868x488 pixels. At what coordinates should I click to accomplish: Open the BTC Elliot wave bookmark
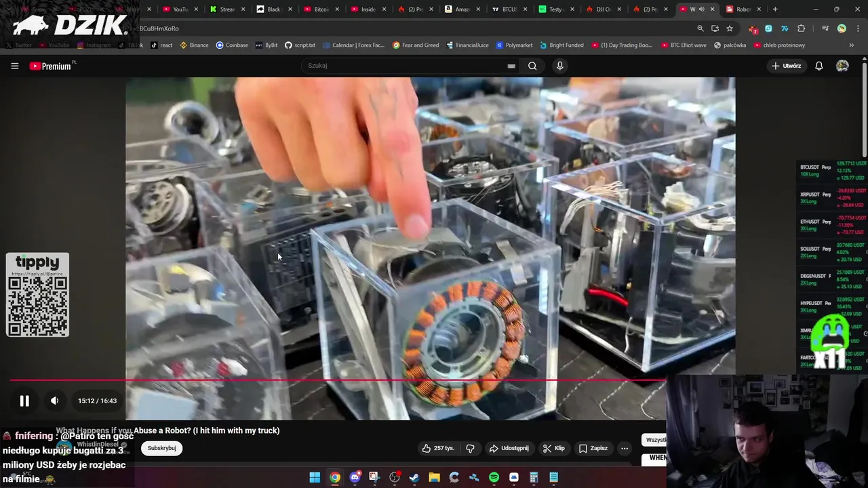tap(684, 45)
